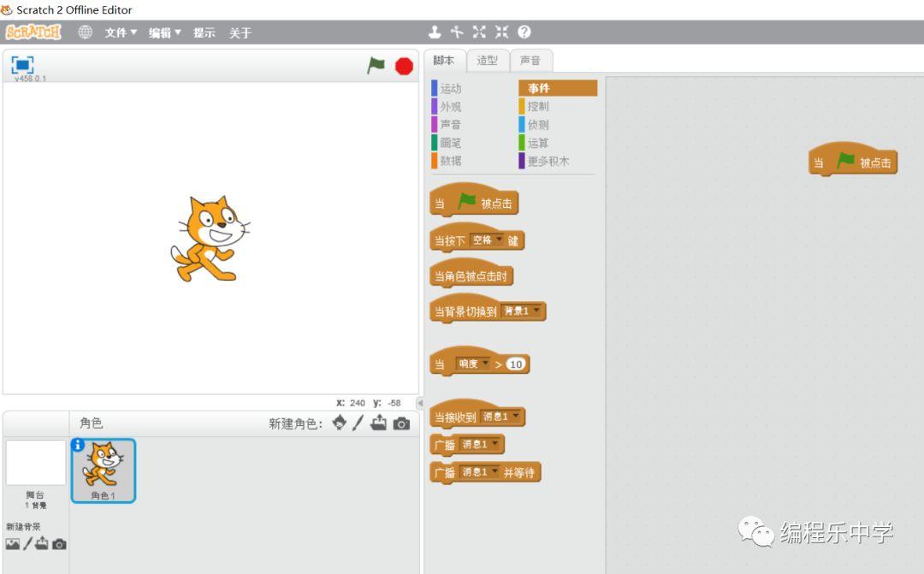The width and height of the screenshot is (924, 574).
Task: Click the green-flag hat block in the palette
Action: click(x=474, y=200)
